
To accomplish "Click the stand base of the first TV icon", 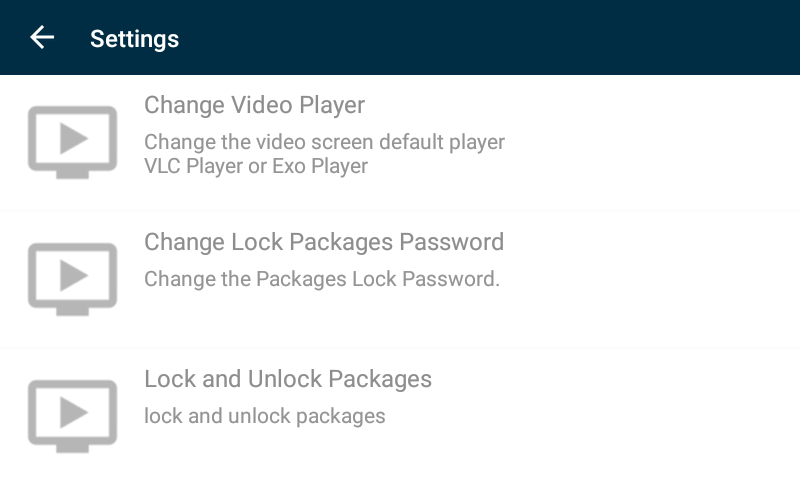I will tap(72, 173).
